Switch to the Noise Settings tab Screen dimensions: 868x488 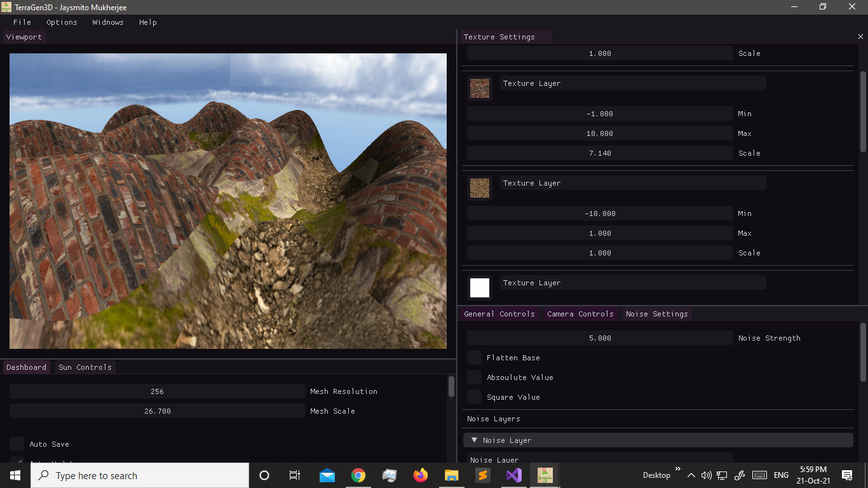point(657,314)
